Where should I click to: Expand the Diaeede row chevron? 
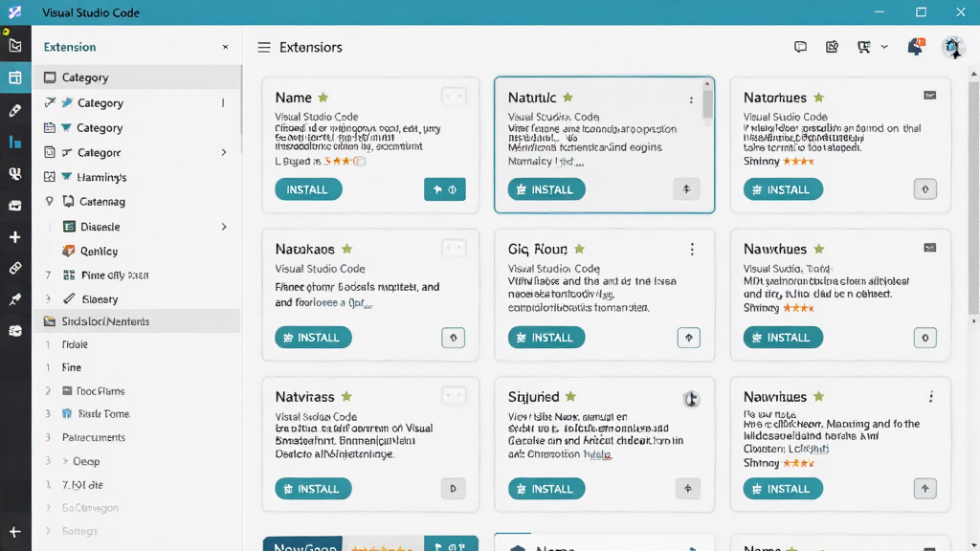[x=224, y=227]
